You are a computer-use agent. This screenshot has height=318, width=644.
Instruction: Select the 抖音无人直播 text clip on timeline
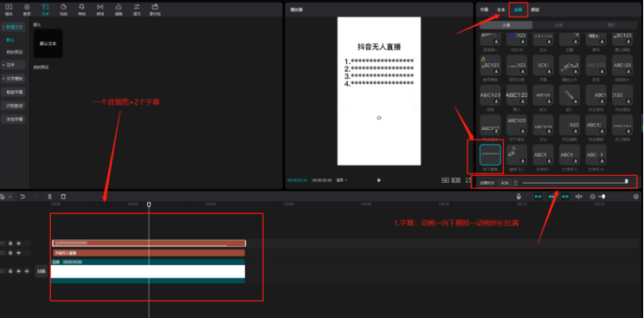(x=149, y=253)
